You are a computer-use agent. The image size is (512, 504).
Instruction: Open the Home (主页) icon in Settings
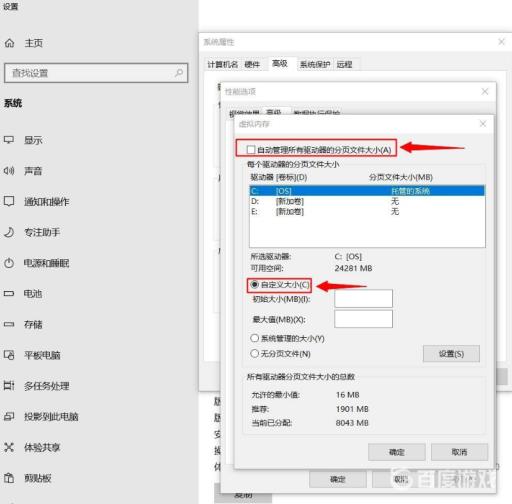10,43
